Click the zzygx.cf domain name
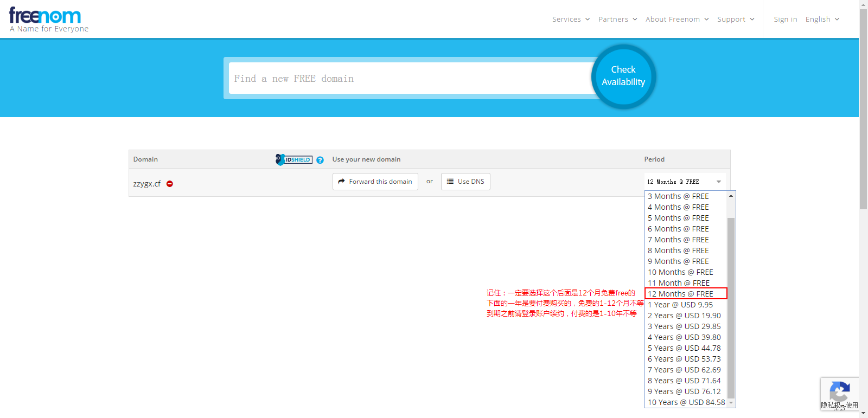868x418 pixels. (147, 184)
